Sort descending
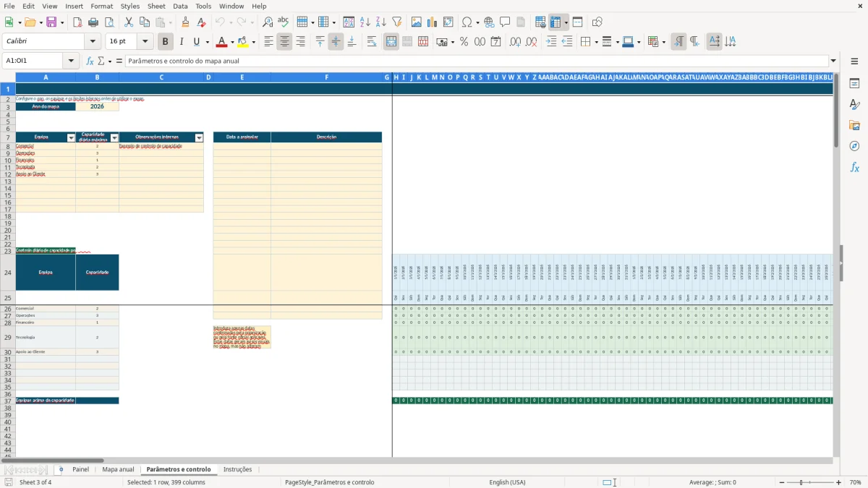 click(x=380, y=22)
